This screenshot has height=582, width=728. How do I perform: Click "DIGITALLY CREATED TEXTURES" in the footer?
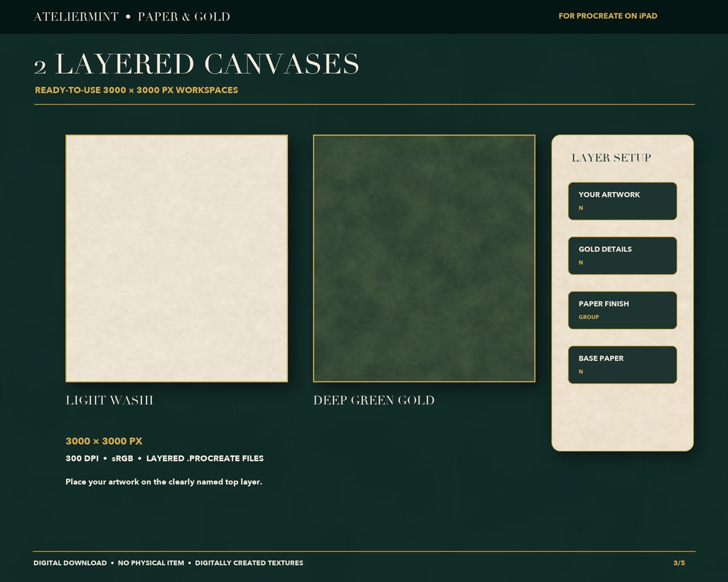(249, 563)
